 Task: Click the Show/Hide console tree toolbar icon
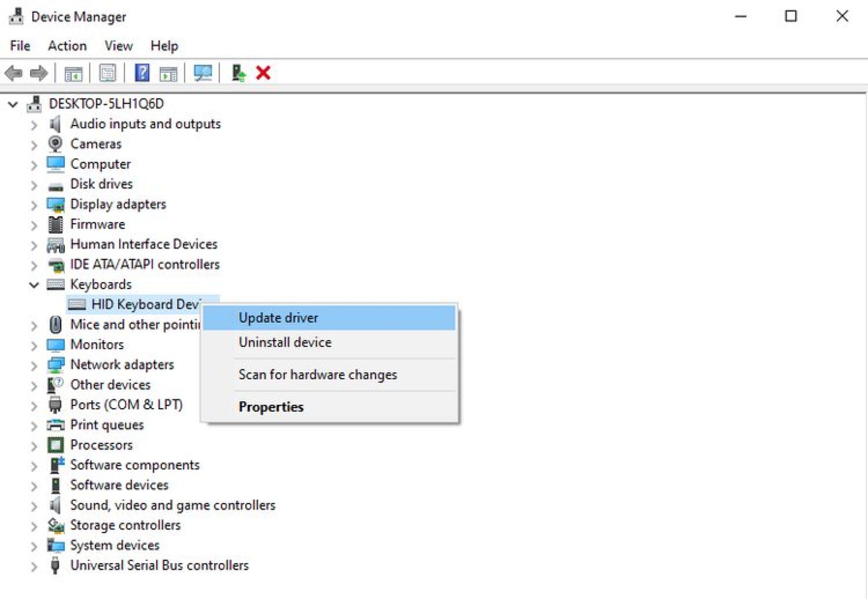[x=73, y=73]
